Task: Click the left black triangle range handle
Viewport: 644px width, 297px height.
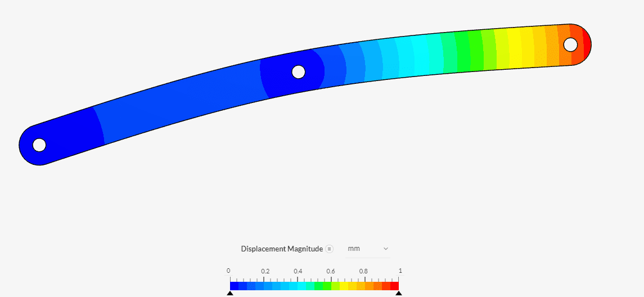Action: pos(229,293)
